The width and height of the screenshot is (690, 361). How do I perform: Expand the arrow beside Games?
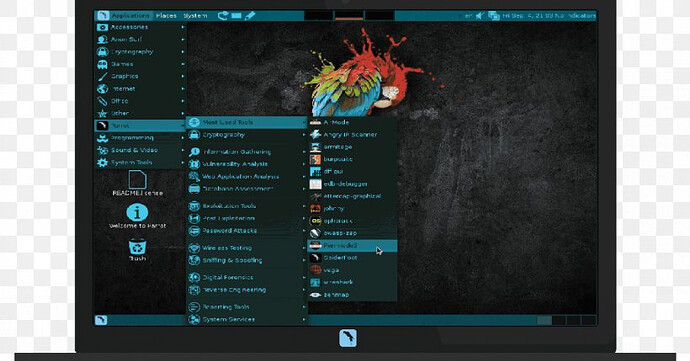[183, 64]
